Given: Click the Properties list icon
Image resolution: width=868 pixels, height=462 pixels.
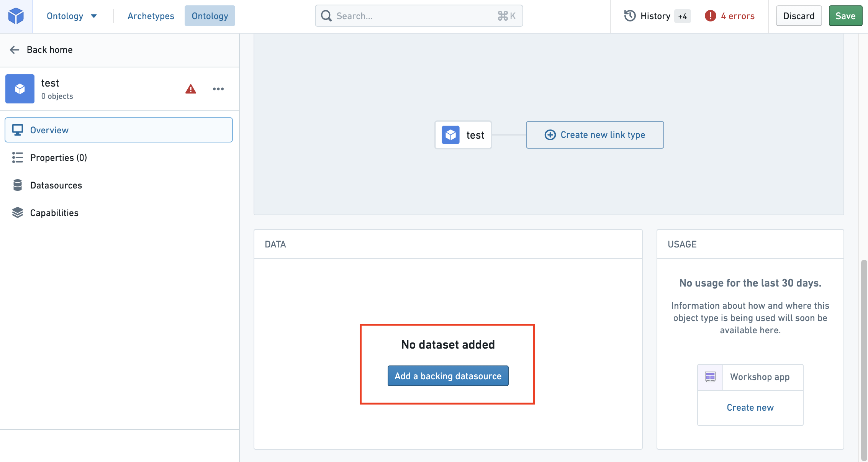Looking at the screenshot, I should (x=18, y=157).
